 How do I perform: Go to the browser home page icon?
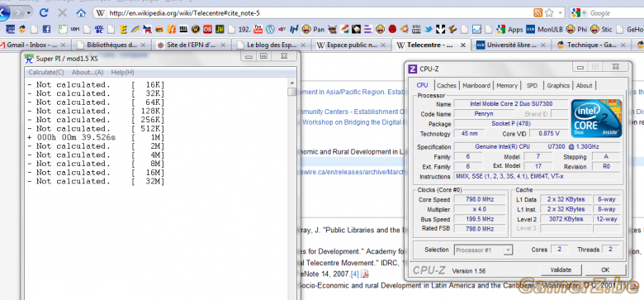[x=81, y=12]
